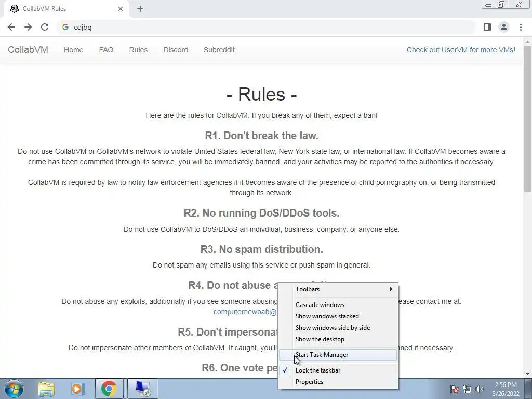532x399 pixels.
Task: Click the Google icon in the address bar
Action: click(65, 27)
